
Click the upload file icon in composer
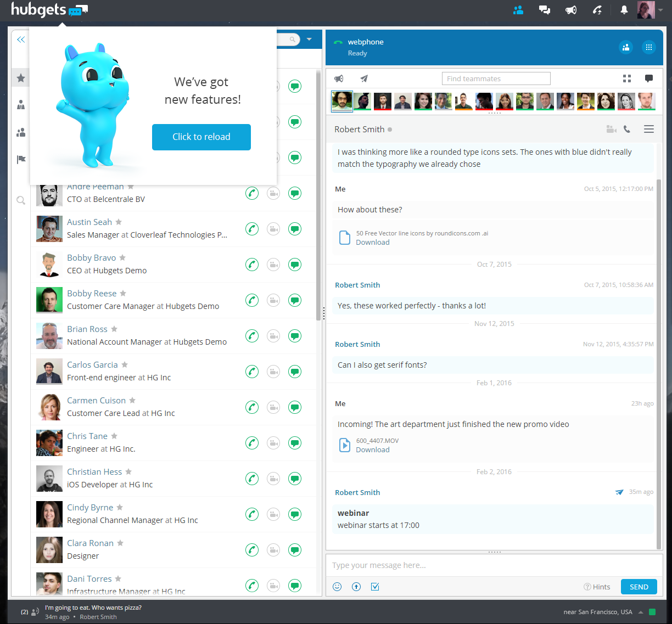click(356, 587)
